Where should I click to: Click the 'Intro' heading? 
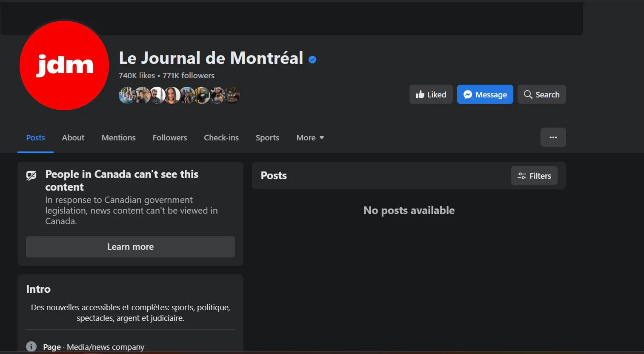point(38,289)
